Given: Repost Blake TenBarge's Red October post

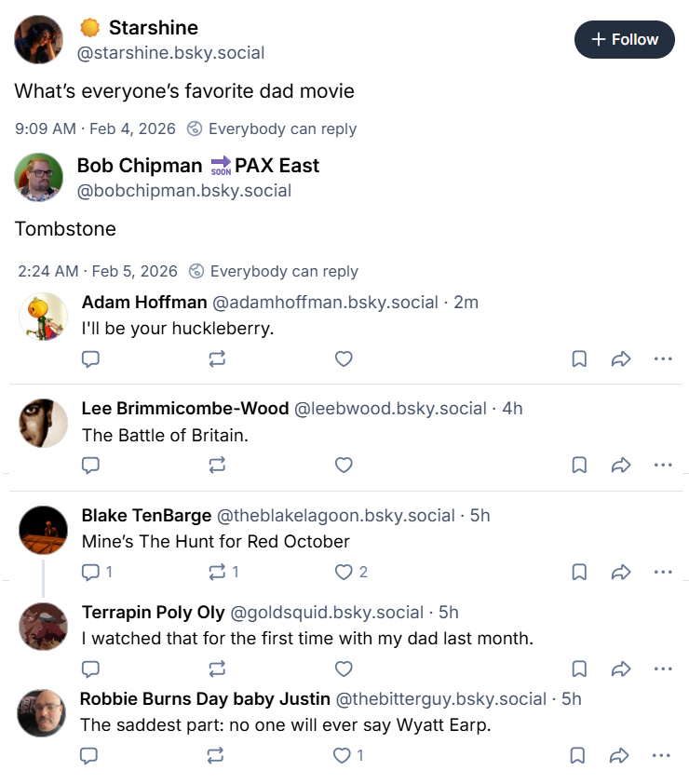Looking at the screenshot, I should point(223,572).
